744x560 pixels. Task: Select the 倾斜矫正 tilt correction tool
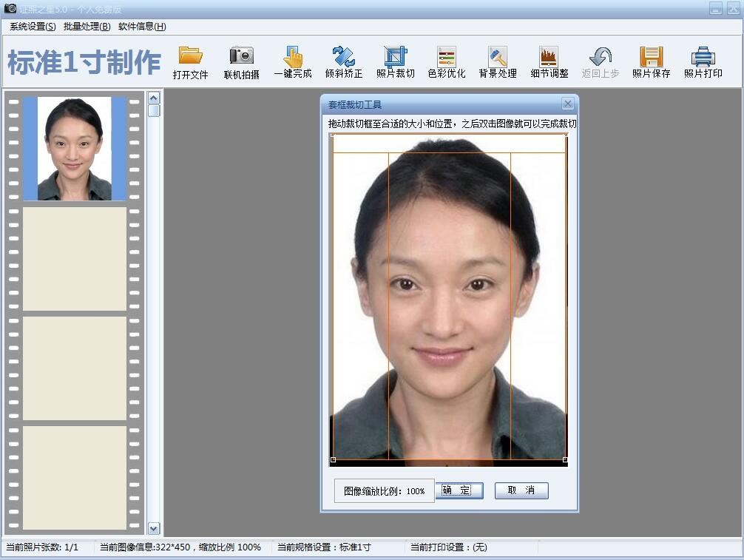344,61
